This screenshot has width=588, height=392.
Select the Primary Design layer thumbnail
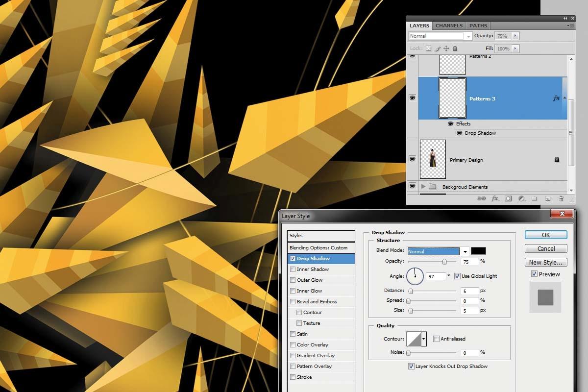tap(433, 159)
